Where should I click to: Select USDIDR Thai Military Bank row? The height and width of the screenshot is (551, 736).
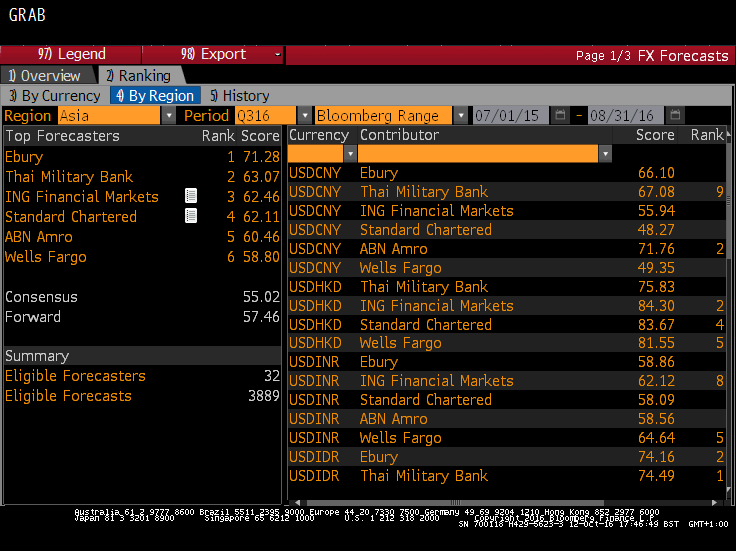point(506,476)
